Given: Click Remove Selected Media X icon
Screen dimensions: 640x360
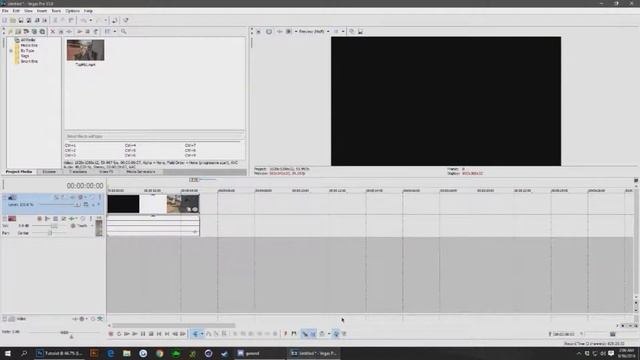Looking at the screenshot, I should point(53,31).
